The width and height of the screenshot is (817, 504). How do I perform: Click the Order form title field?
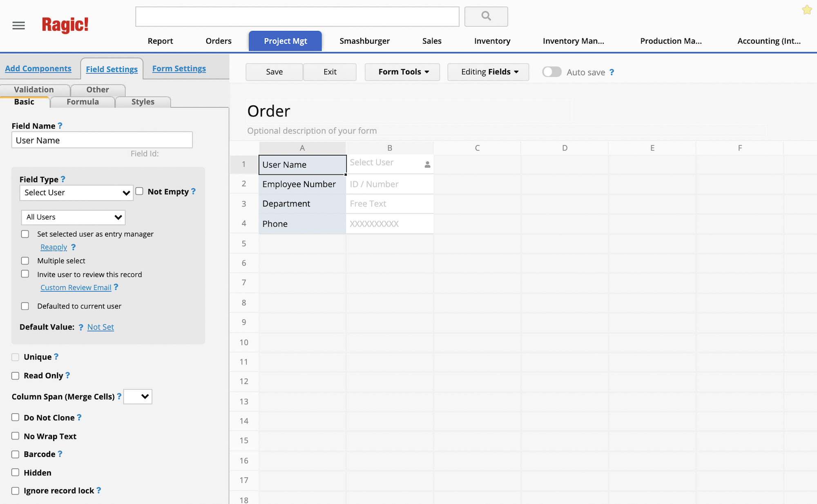(x=409, y=111)
